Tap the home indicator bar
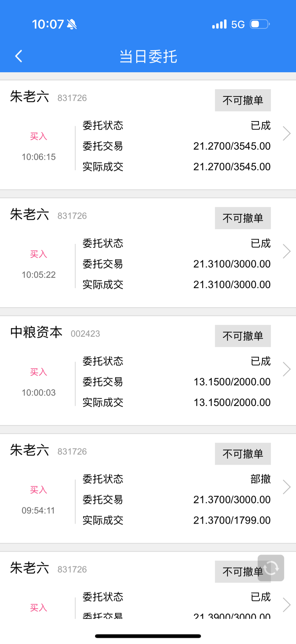Screen dimensions: 296x644 pos(148,636)
